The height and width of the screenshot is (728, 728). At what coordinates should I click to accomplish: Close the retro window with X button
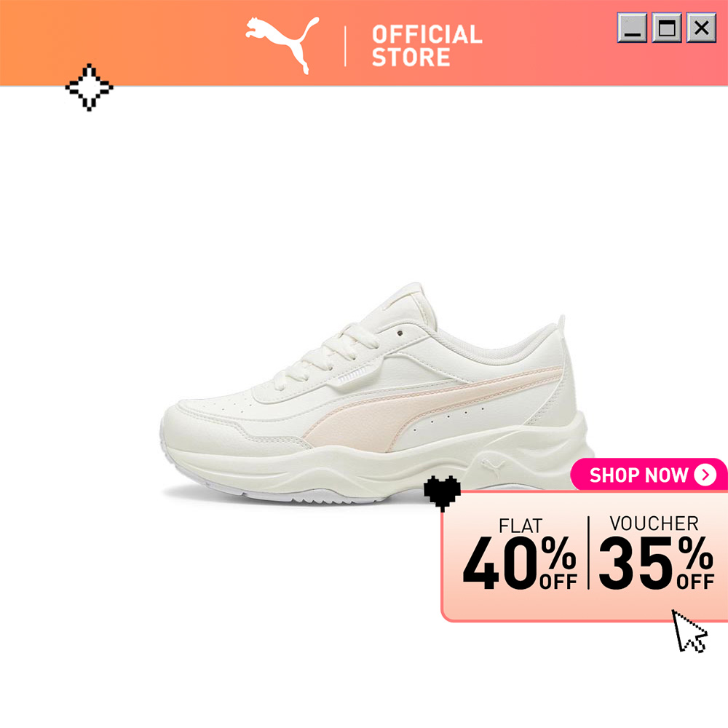pos(702,28)
